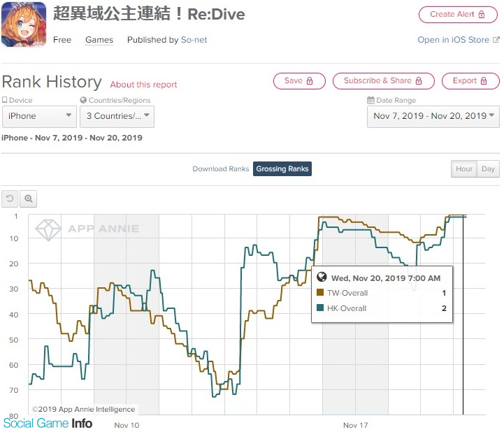504x432 pixels.
Task: Click the Nov 17 axis label
Action: coord(355,425)
